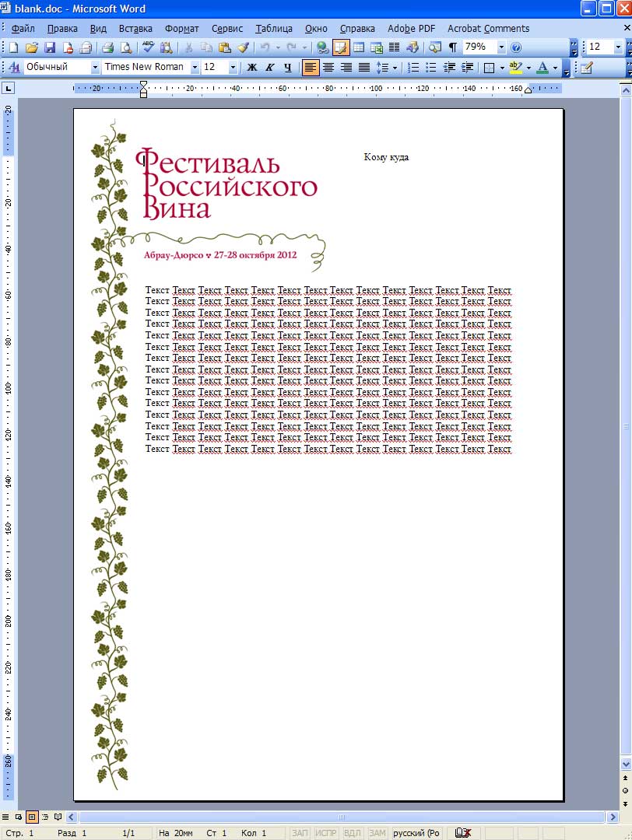632x840 pixels.
Task: Open Word help question mark
Action: (x=516, y=47)
